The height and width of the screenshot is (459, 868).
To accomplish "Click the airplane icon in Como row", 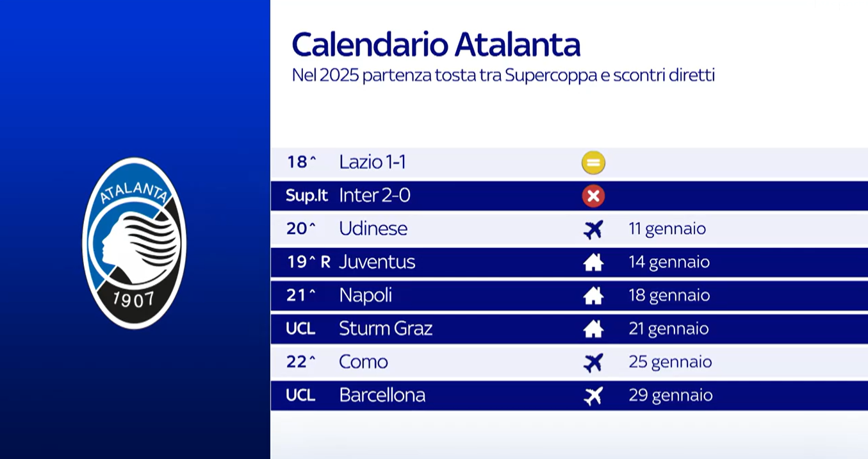I will [x=593, y=363].
